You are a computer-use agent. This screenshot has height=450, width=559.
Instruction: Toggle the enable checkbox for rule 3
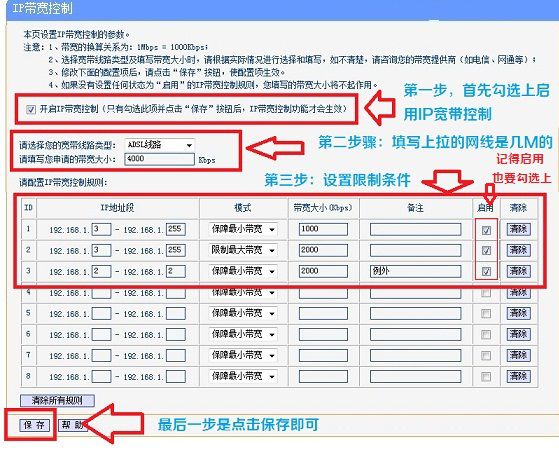point(486,272)
